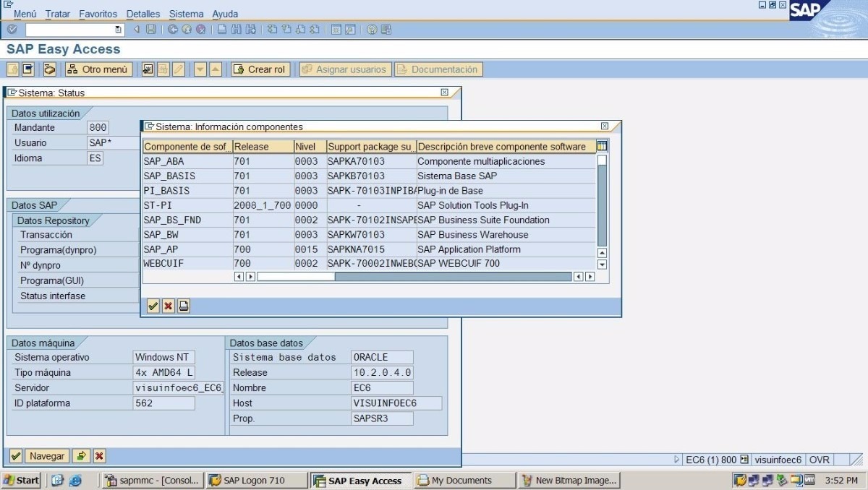Screen dimensions: 868x490
Task: Click the Componente de software column header
Action: pos(187,147)
